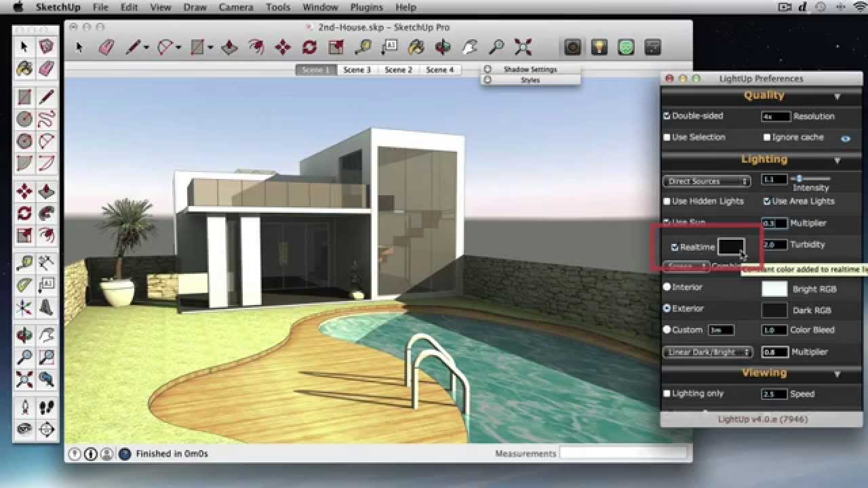Open the Plugins menu
Viewport: 868px width, 488px height.
(x=366, y=7)
